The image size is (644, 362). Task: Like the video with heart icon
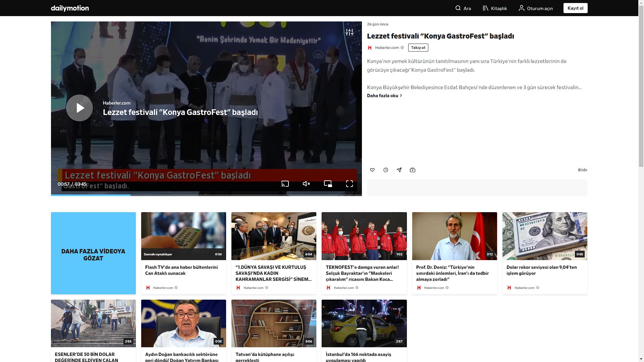click(x=372, y=170)
